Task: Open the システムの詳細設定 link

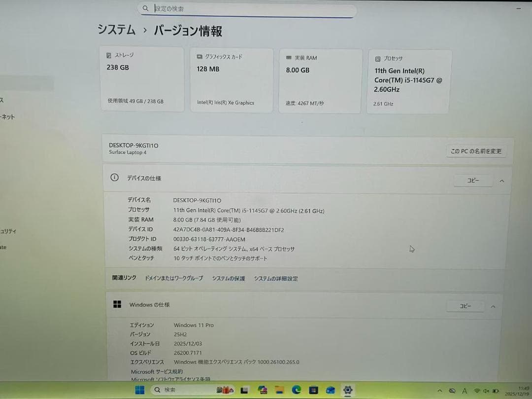Action: [275, 278]
